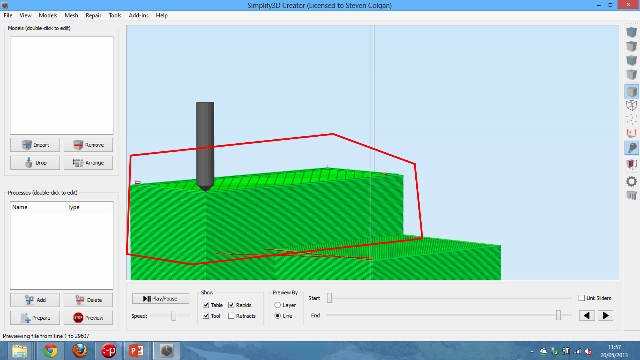Image resolution: width=640 pixels, height=360 pixels.
Task: Launch Firefox from the taskbar
Action: (80, 351)
